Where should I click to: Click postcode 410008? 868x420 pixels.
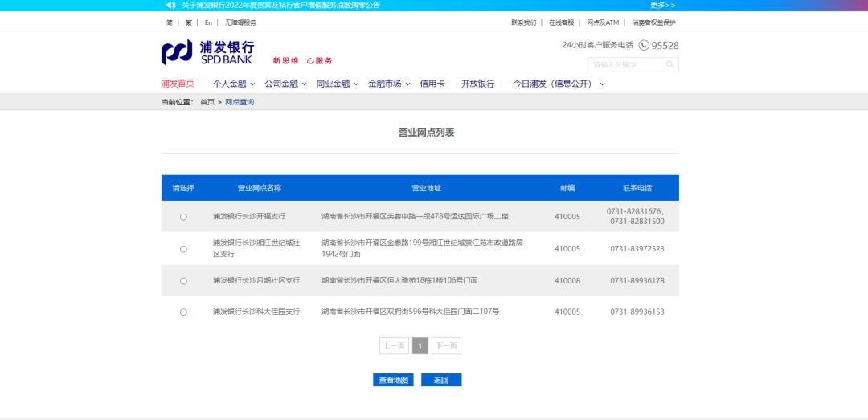[567, 281]
